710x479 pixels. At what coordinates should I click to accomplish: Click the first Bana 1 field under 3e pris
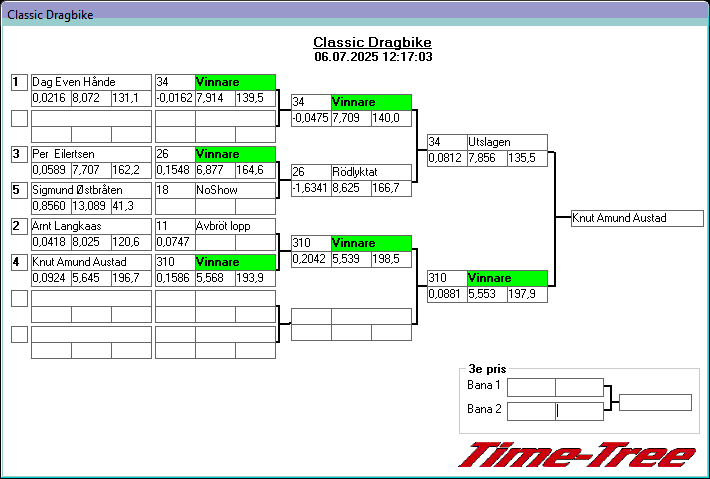(531, 388)
